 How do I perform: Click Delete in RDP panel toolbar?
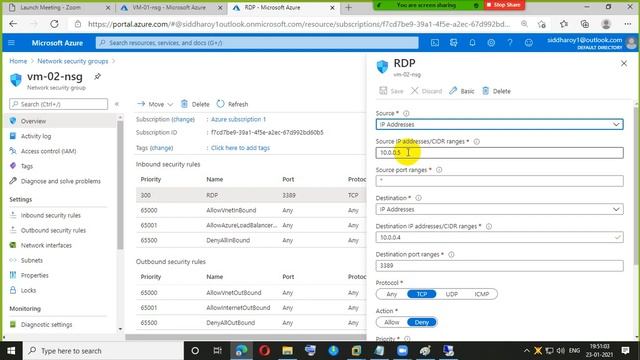(x=496, y=91)
